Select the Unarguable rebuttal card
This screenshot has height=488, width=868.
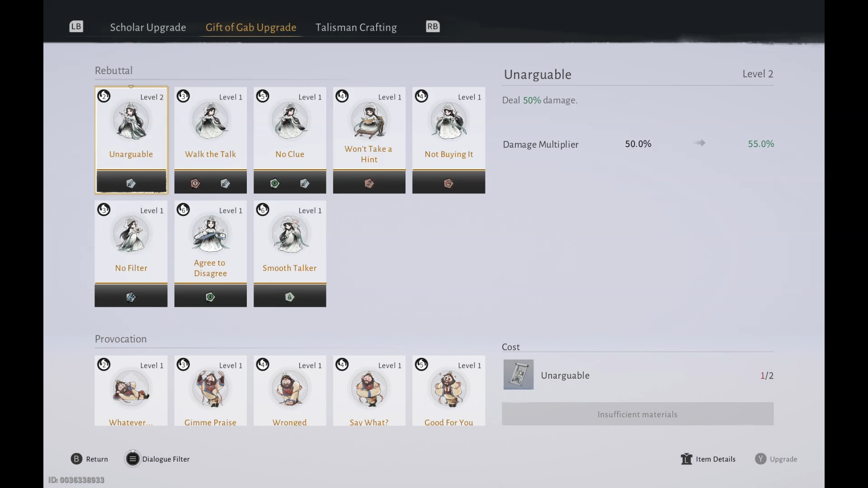click(131, 140)
